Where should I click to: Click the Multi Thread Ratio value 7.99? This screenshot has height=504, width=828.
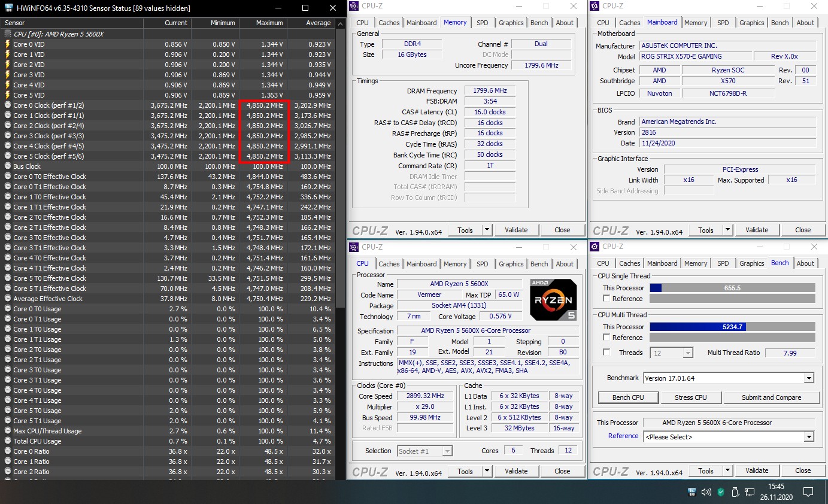click(x=790, y=353)
